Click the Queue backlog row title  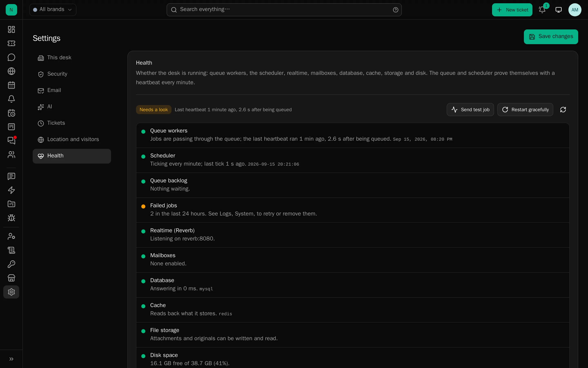169,181
